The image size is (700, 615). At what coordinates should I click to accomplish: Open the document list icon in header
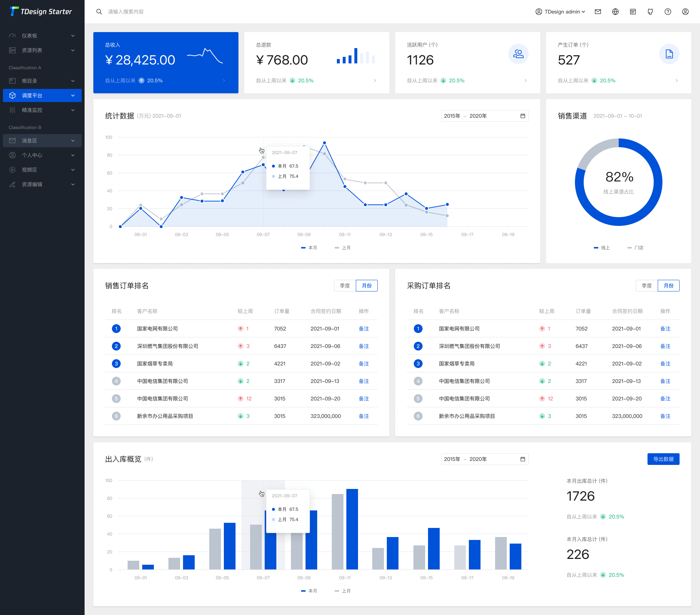(x=633, y=12)
